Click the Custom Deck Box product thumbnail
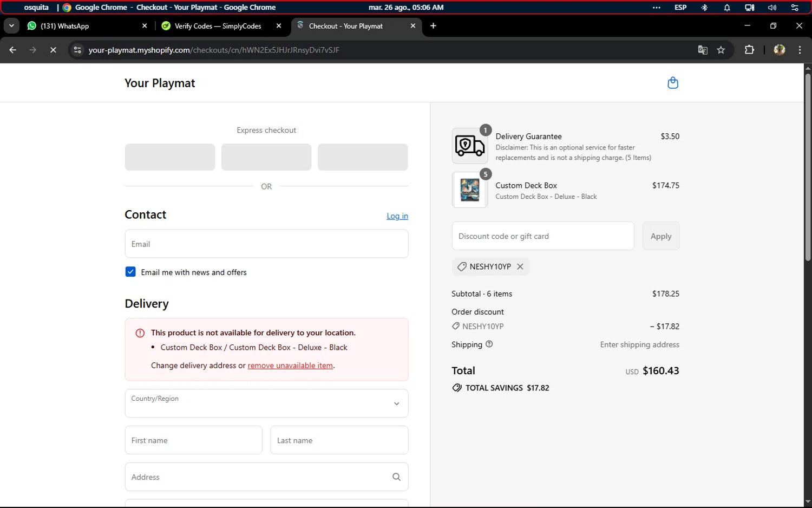The height and width of the screenshot is (508, 812). pos(470,190)
